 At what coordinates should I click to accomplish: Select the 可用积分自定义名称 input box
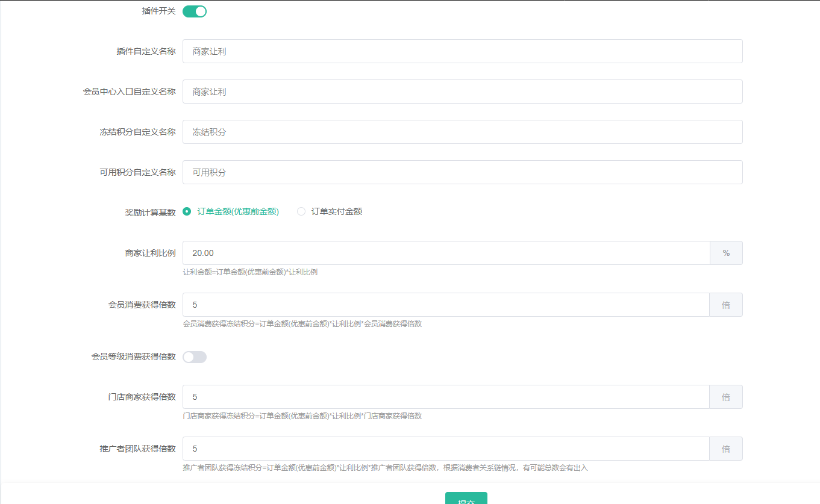(462, 173)
